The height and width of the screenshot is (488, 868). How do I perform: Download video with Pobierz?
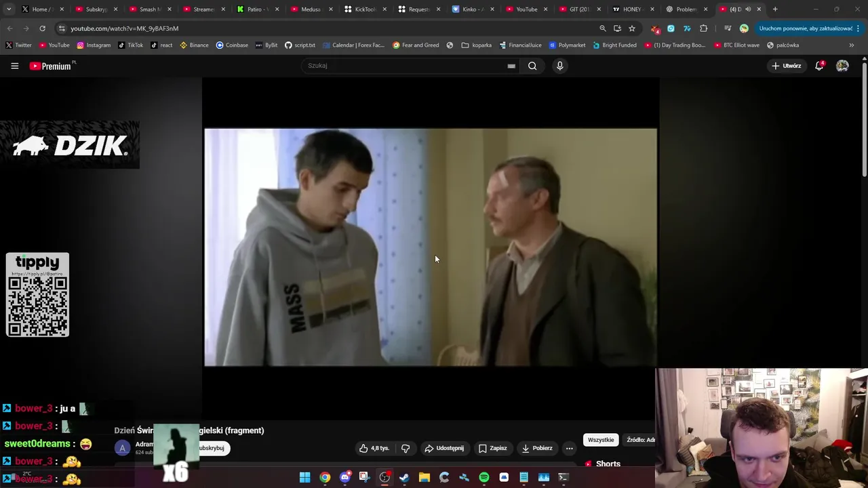coord(536,448)
